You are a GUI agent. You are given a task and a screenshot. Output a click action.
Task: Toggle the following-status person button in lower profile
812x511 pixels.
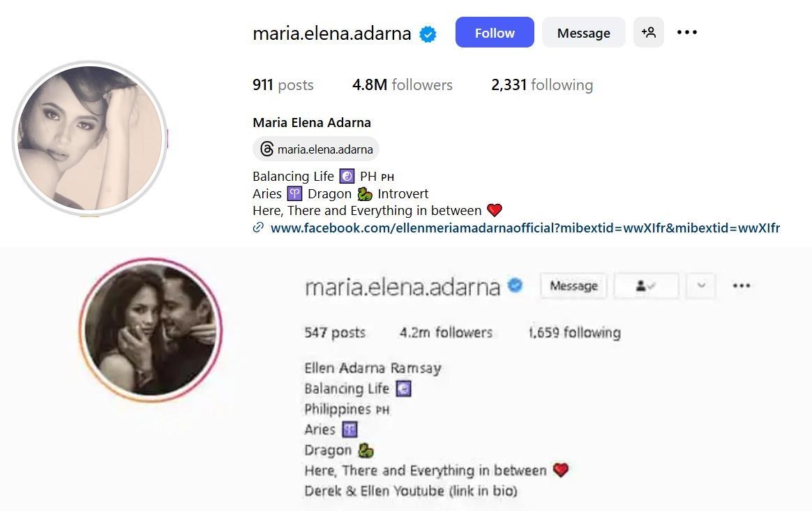pos(646,286)
